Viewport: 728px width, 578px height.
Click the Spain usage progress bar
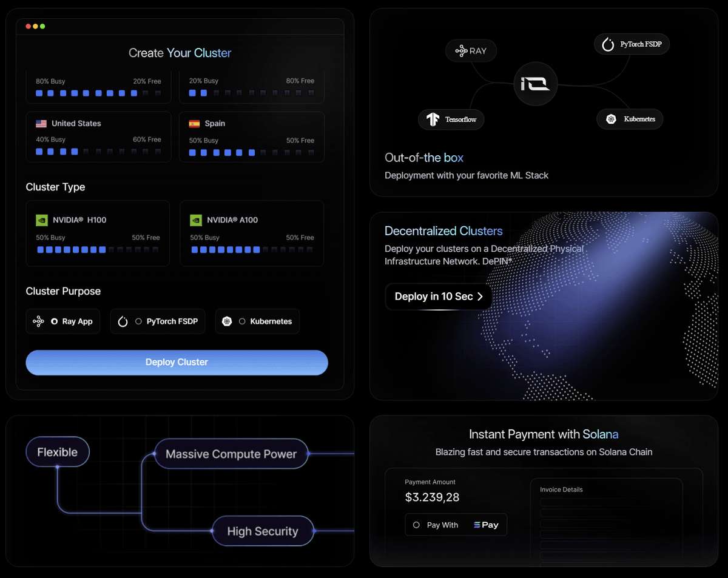click(252, 153)
